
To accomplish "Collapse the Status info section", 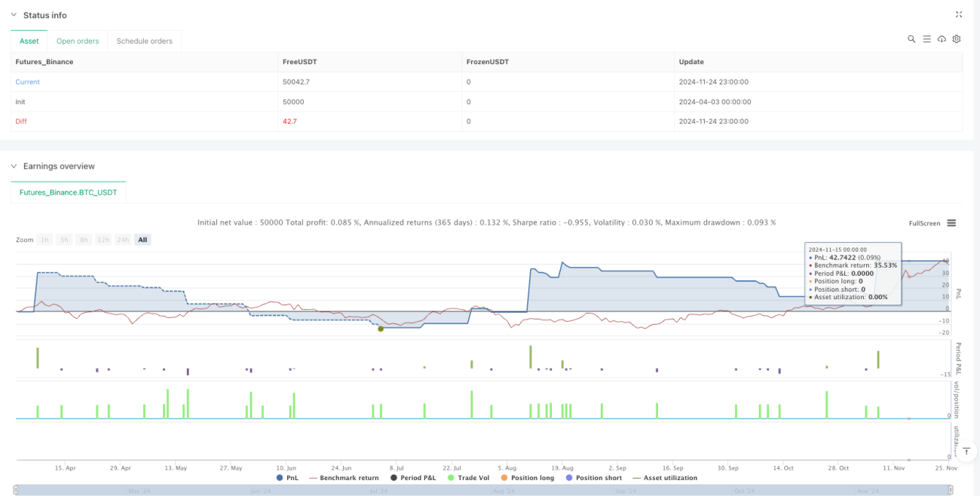I will (14, 15).
